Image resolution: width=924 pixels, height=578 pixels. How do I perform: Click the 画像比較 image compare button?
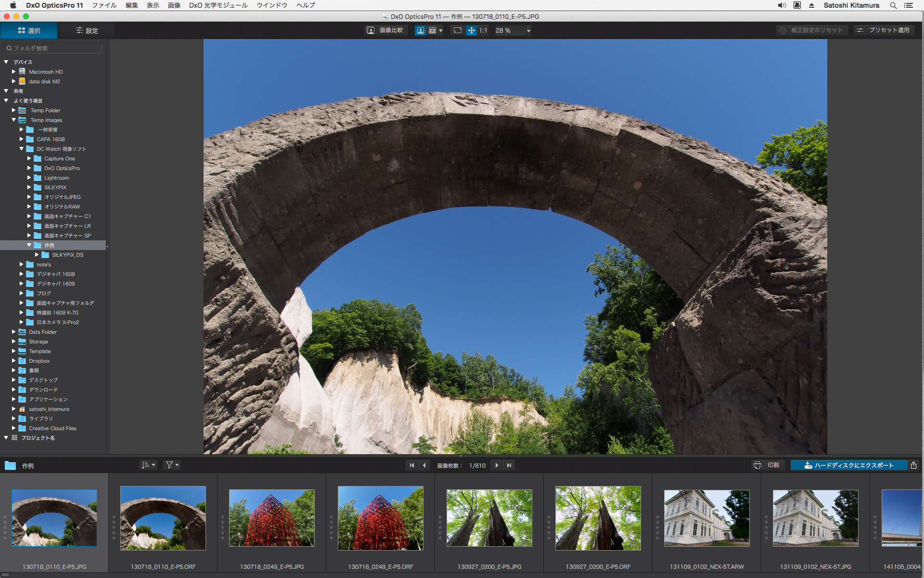pyautogui.click(x=385, y=30)
